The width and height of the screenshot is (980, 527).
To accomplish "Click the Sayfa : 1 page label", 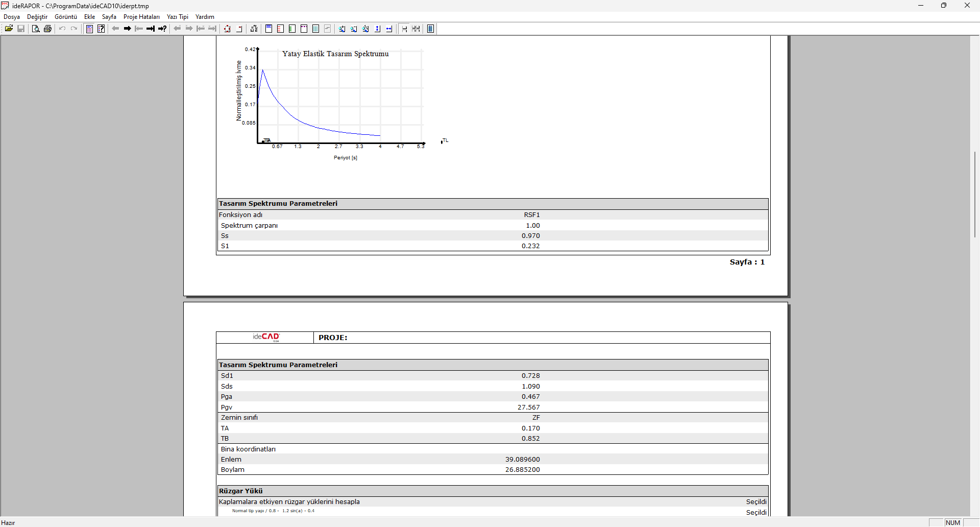I will pyautogui.click(x=747, y=262).
